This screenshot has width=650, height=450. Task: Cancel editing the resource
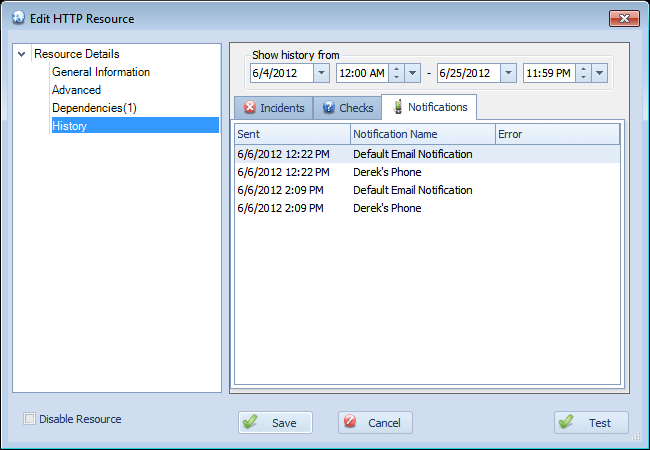375,422
